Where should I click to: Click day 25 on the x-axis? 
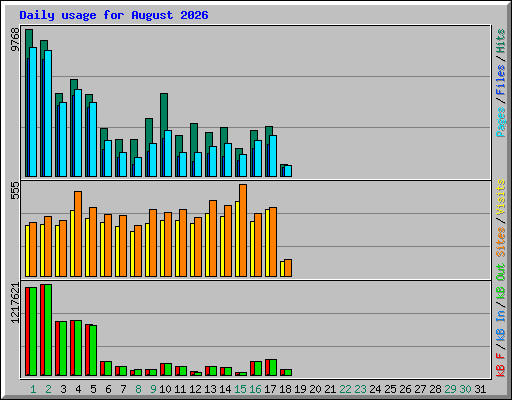(x=390, y=389)
